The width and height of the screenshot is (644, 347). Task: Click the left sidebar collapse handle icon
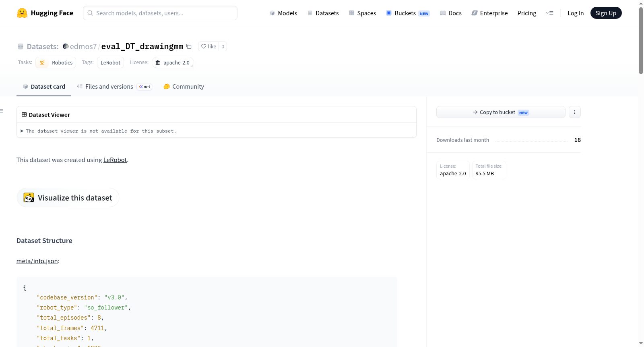pyautogui.click(x=2, y=111)
